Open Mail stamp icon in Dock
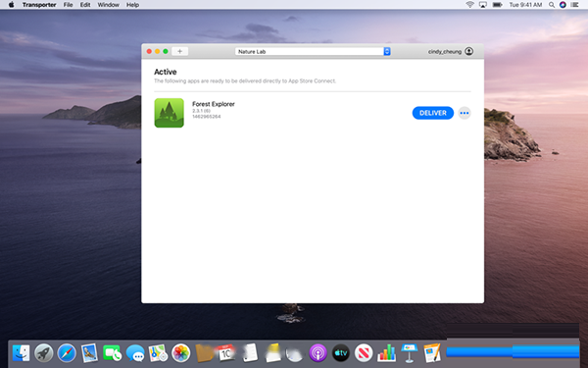Viewport: 588px width, 368px height. tap(89, 353)
